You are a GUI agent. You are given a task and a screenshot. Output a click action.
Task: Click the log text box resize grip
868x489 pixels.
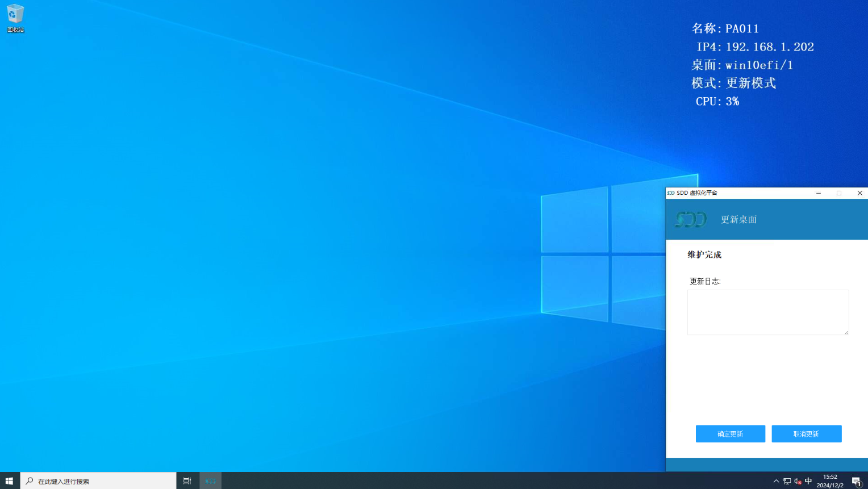(x=846, y=332)
